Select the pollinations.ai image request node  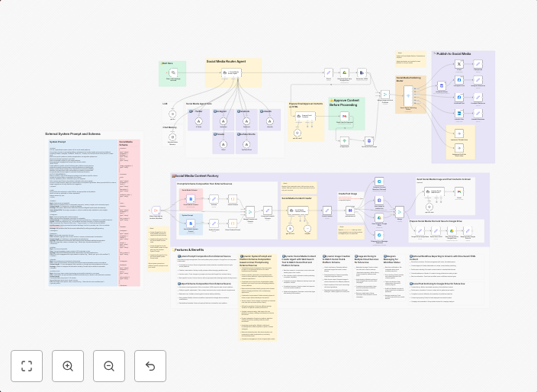350,210
